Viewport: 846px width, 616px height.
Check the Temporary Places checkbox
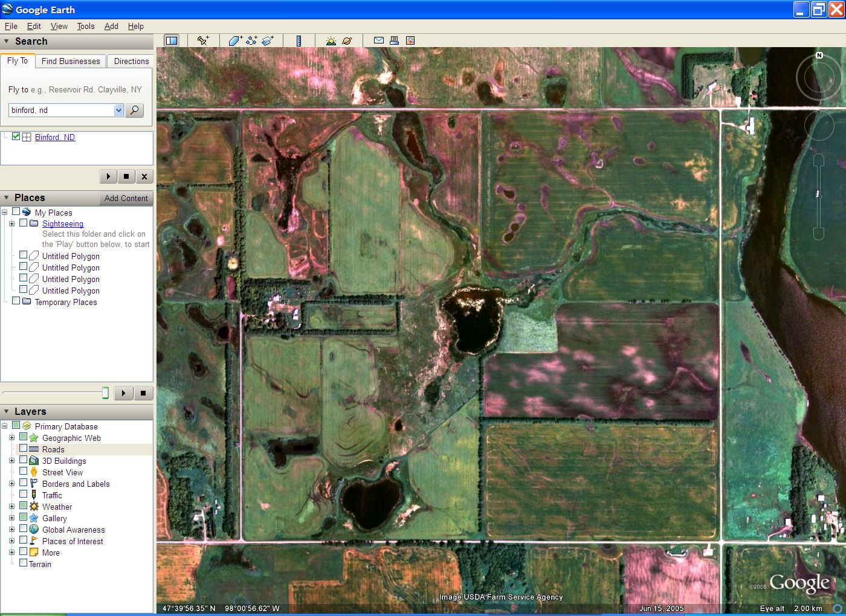tap(16, 301)
